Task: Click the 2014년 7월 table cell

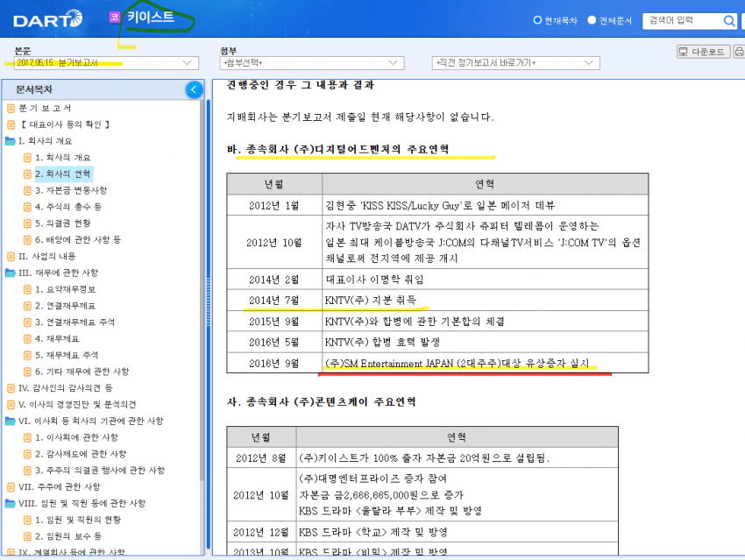Action: 274,301
